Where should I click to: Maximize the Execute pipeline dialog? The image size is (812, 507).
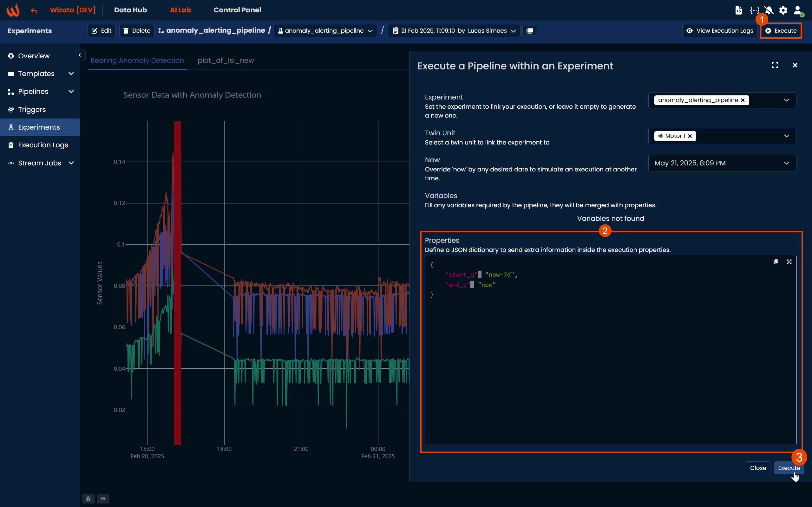775,65
